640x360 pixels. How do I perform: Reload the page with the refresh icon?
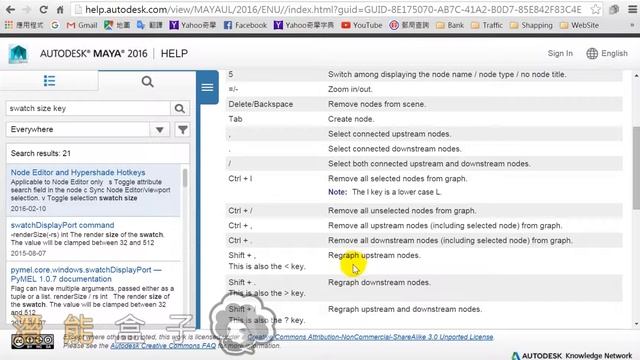(44, 9)
